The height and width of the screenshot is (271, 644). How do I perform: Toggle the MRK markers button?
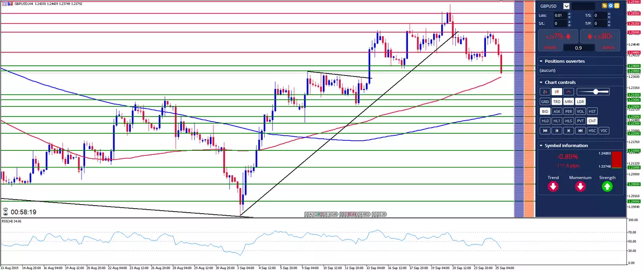(569, 102)
